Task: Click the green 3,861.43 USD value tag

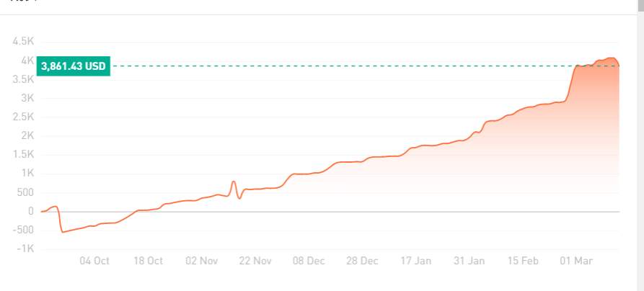Action: click(x=74, y=66)
